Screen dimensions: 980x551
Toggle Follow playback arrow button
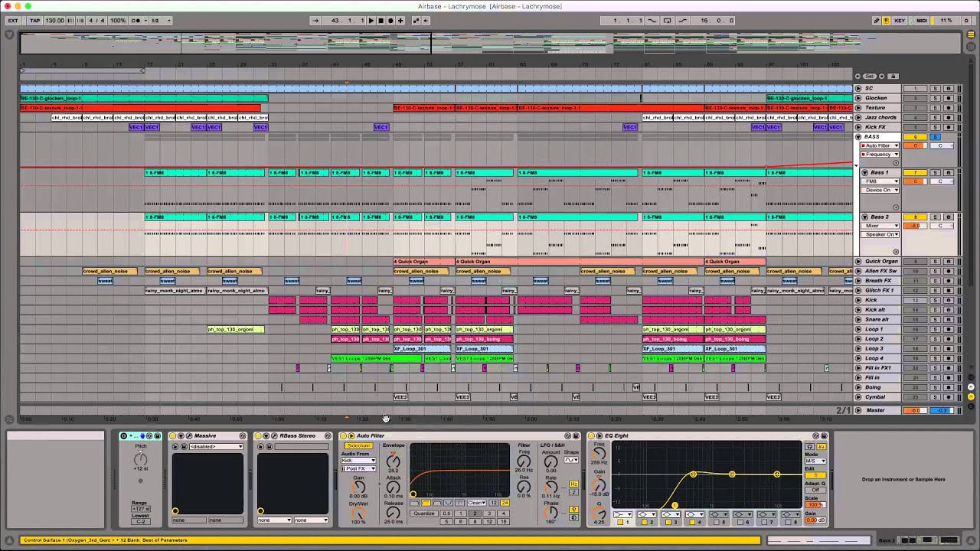[x=315, y=21]
